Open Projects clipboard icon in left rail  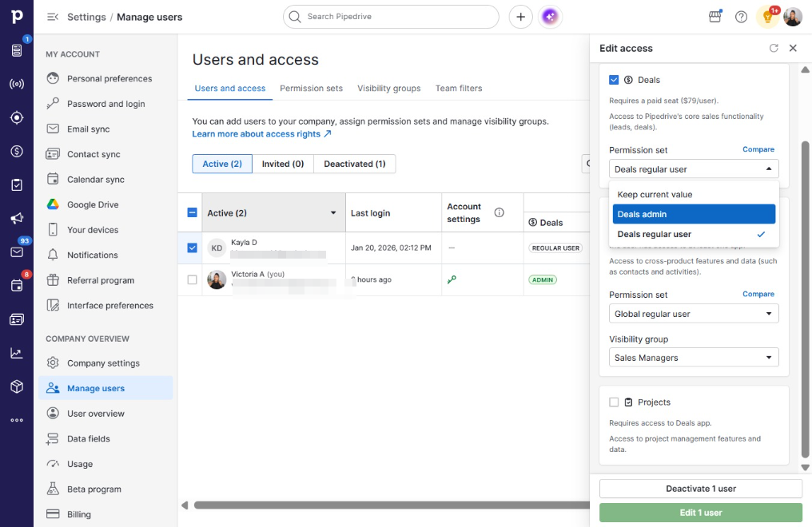[x=17, y=184]
